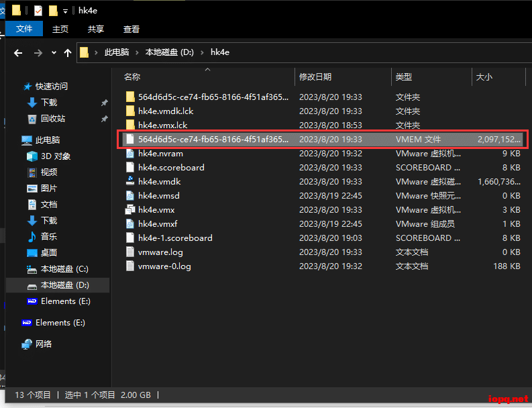The image size is (532, 408).
Task: Select 网络 in the navigation pane
Action: point(44,344)
